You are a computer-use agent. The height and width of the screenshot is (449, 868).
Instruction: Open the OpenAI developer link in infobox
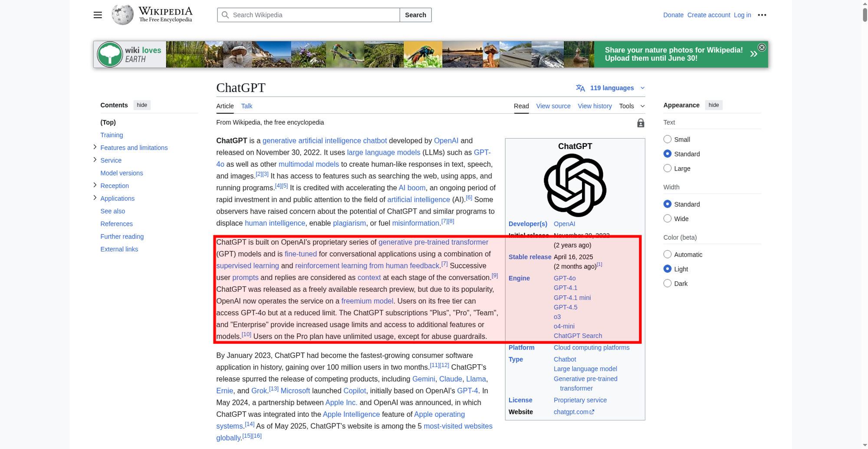tap(564, 224)
